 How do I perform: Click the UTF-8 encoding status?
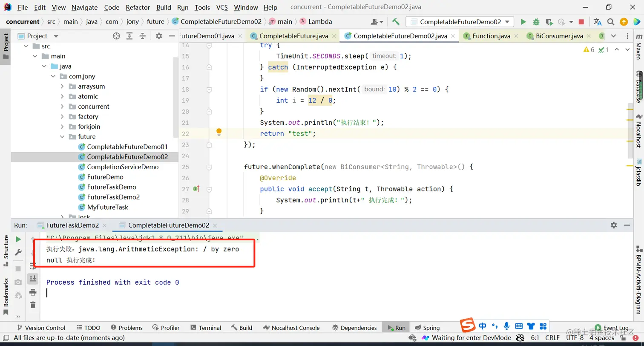pos(575,338)
